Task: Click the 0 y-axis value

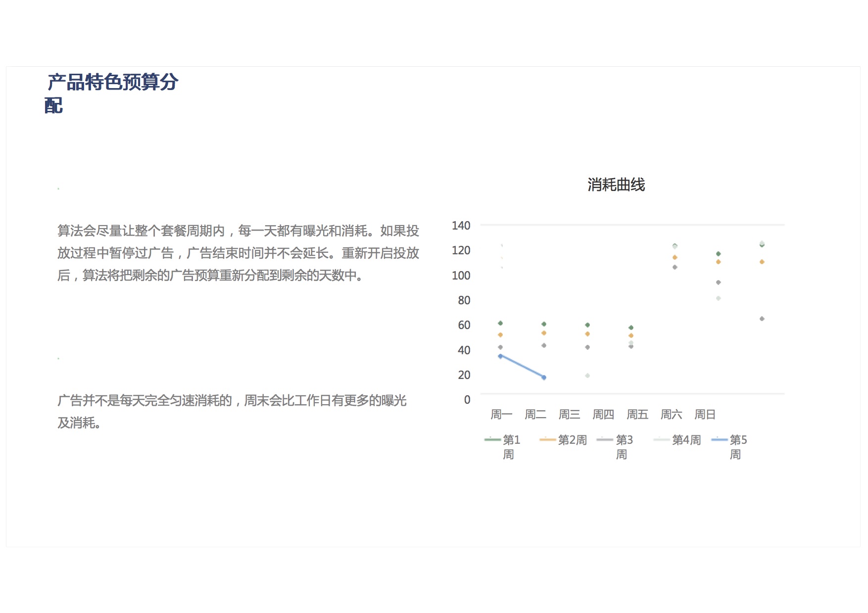Action: point(467,400)
